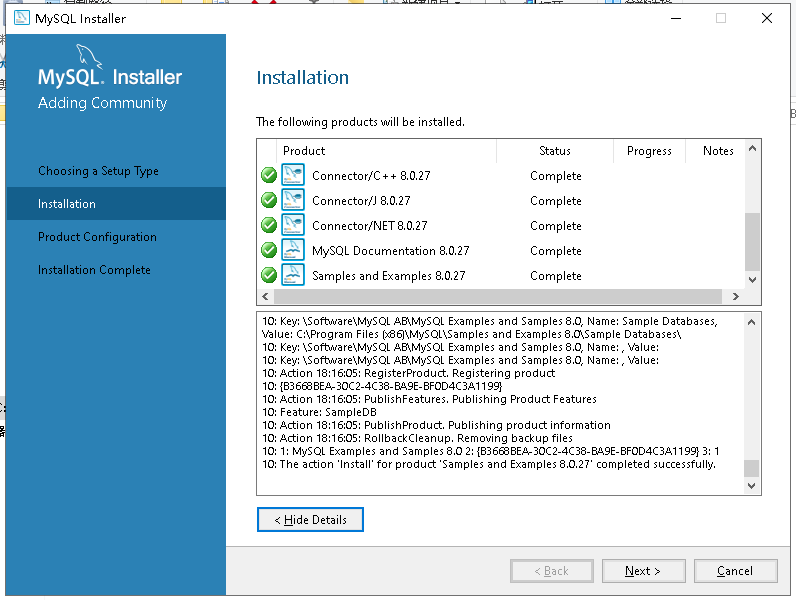The image size is (796, 600).
Task: Click the Status column header
Action: (555, 151)
